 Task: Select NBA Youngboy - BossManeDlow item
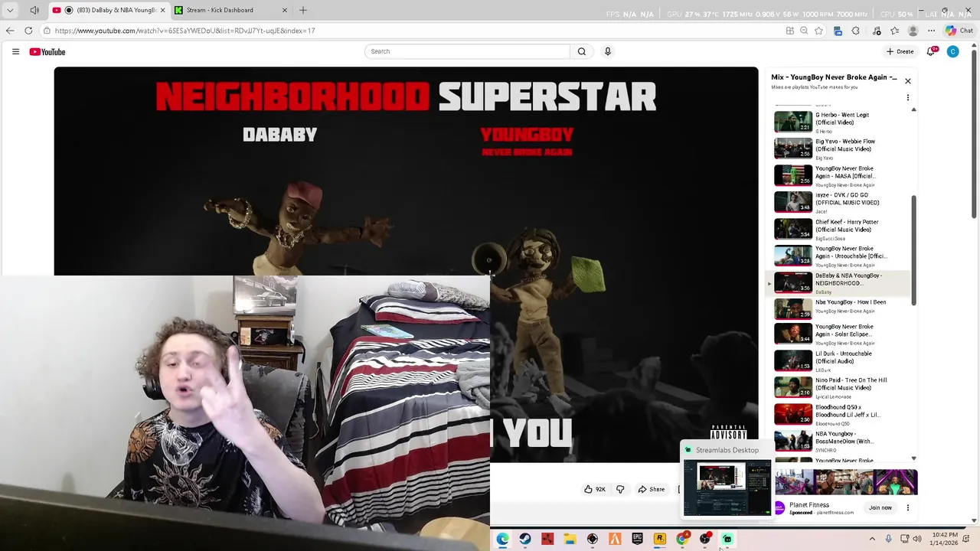[x=838, y=441]
